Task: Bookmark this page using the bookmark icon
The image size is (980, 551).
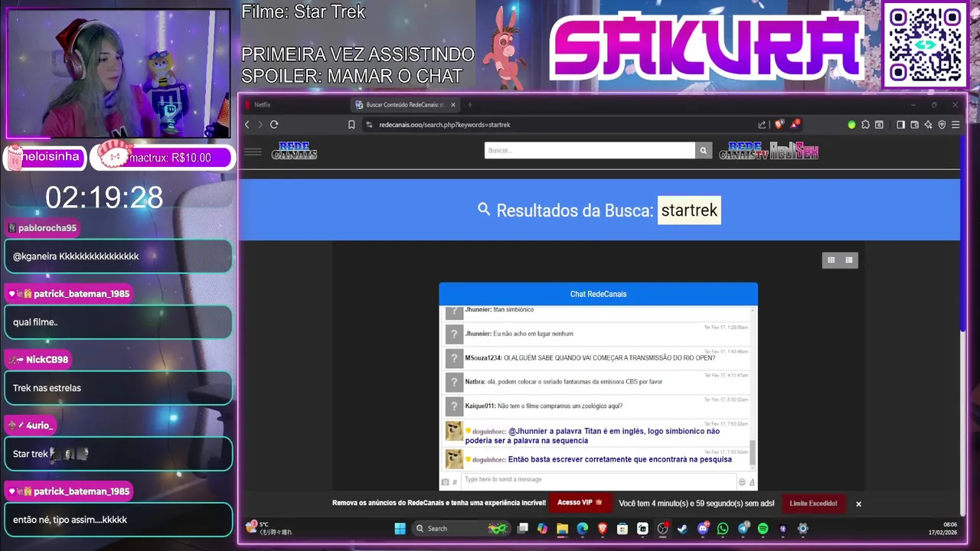Action: [x=351, y=125]
